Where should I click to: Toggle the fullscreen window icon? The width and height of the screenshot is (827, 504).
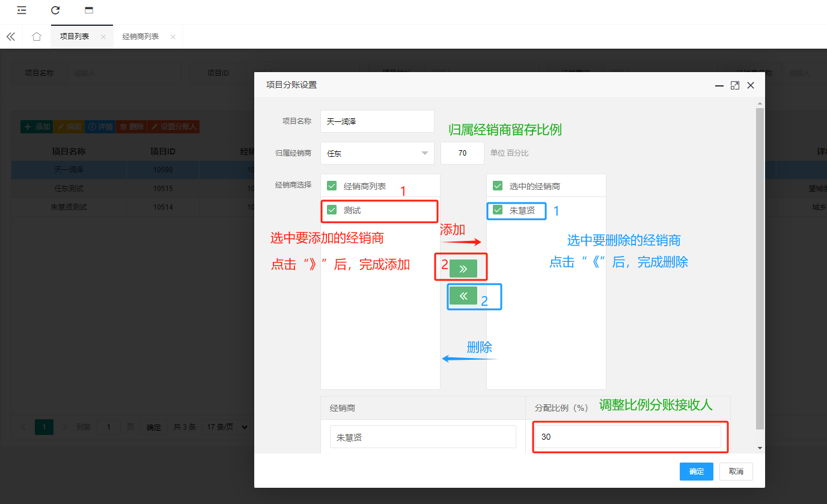[x=89, y=10]
